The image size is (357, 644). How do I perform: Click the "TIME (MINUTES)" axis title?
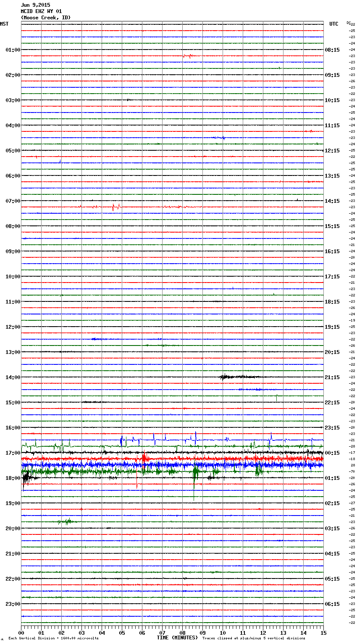pos(177,637)
